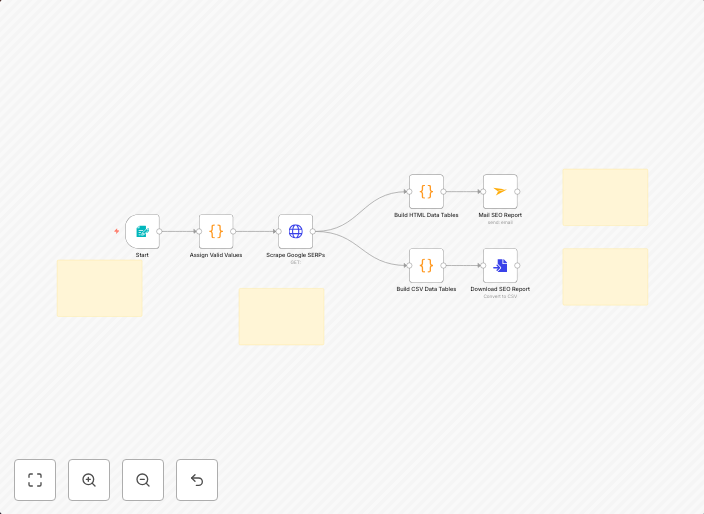Click the Build CSV Data Tables output connector
704x514 pixels.
point(443,265)
